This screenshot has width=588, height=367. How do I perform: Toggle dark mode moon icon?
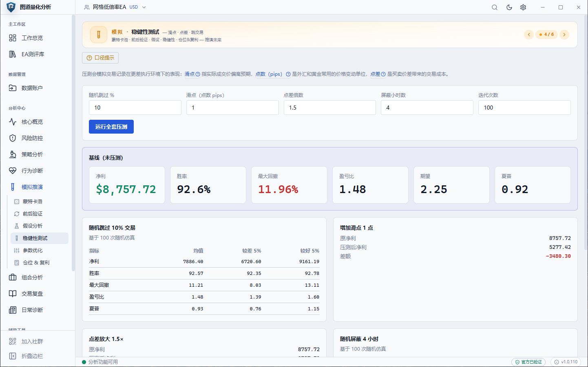coord(509,7)
